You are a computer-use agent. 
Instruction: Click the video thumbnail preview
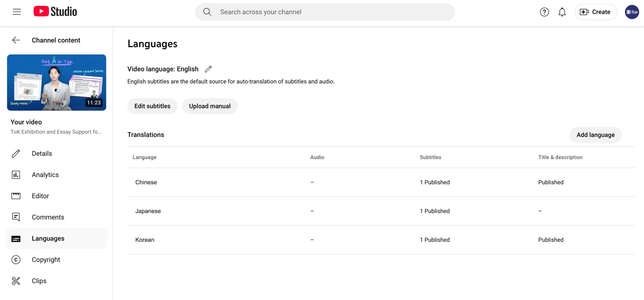coord(57,82)
